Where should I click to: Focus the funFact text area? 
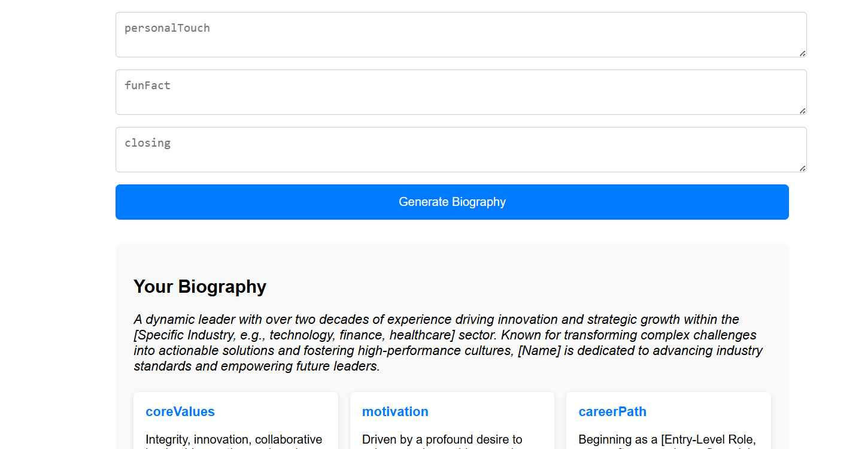[x=461, y=92]
